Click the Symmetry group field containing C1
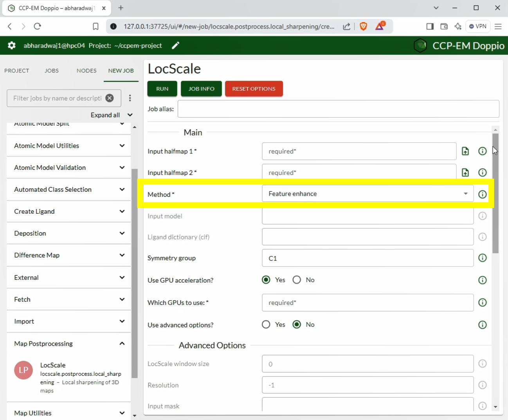Screen dimensions: 508x420 tap(367, 258)
